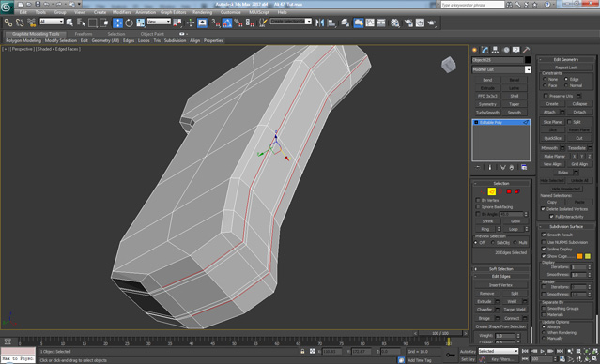Select Polygon sub-object level icon
Image resolution: width=600 pixels, height=364 pixels.
point(509,191)
